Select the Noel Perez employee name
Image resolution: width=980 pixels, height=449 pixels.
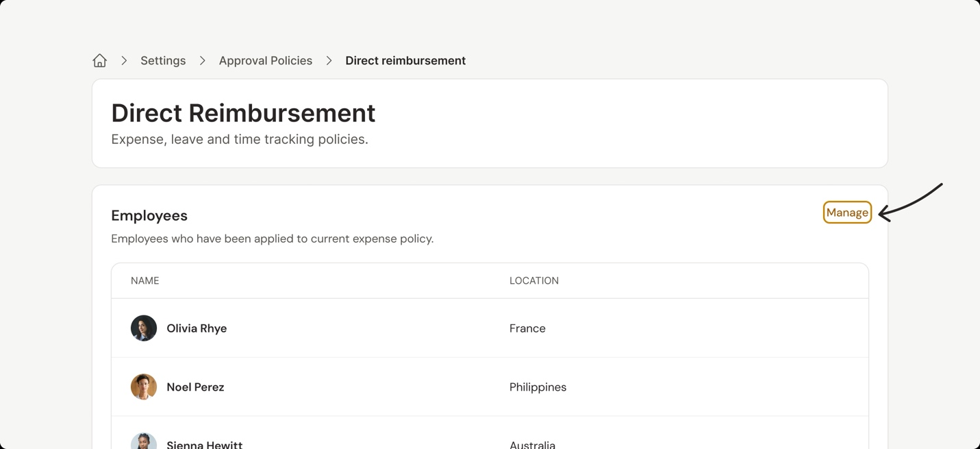point(195,387)
